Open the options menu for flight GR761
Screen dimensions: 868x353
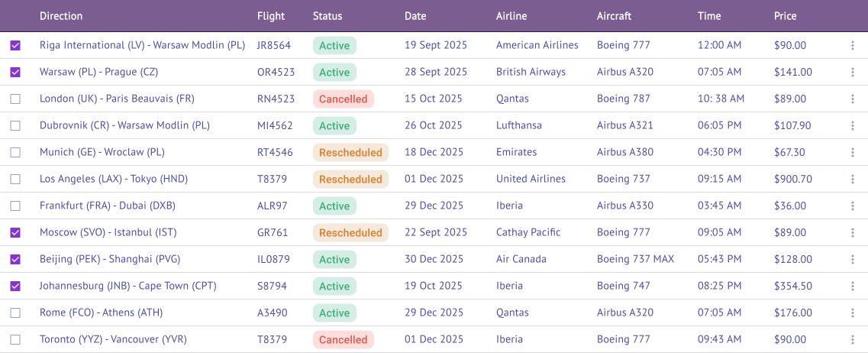(x=853, y=233)
